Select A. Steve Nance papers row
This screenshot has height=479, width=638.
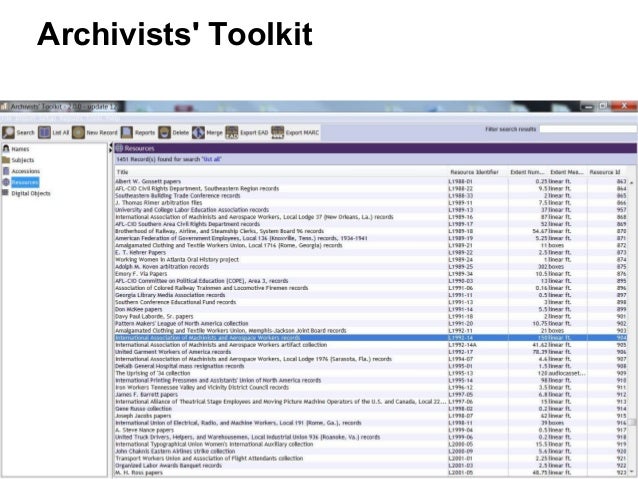pos(371,430)
